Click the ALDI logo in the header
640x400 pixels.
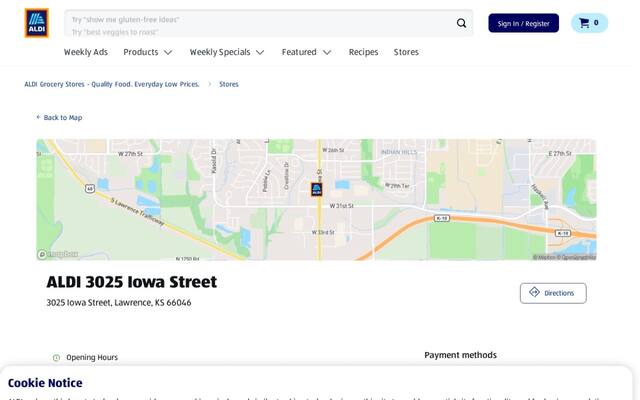tap(36, 23)
